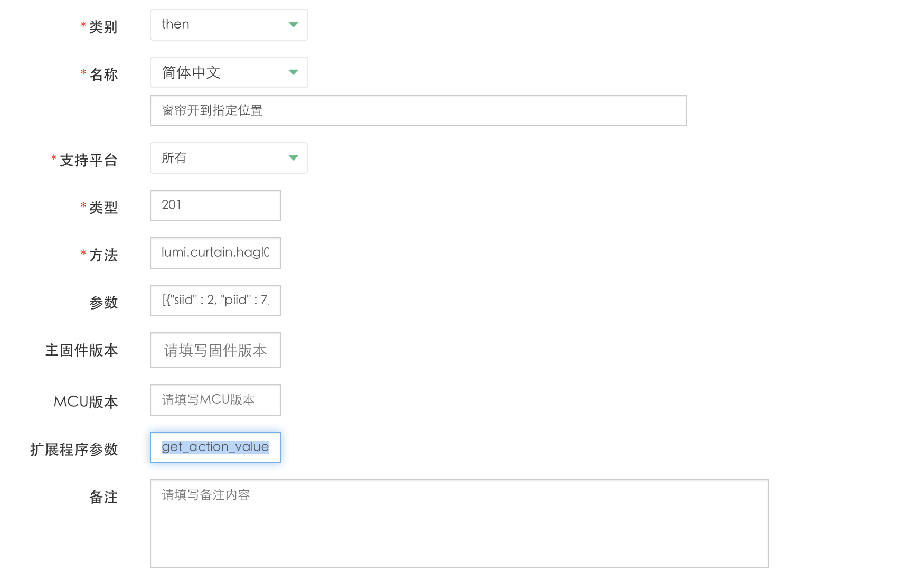Focus the 方法 field with lumi.curtain value

(215, 253)
